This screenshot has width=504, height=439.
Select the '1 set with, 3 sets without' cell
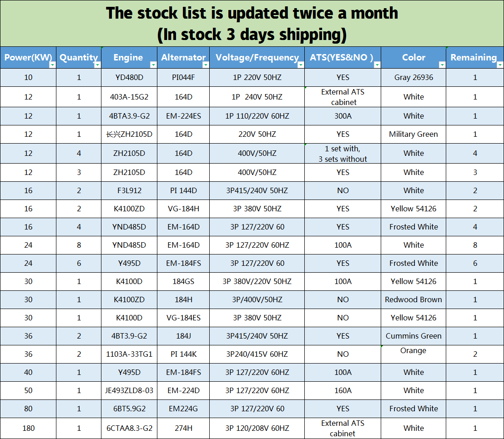(343, 154)
